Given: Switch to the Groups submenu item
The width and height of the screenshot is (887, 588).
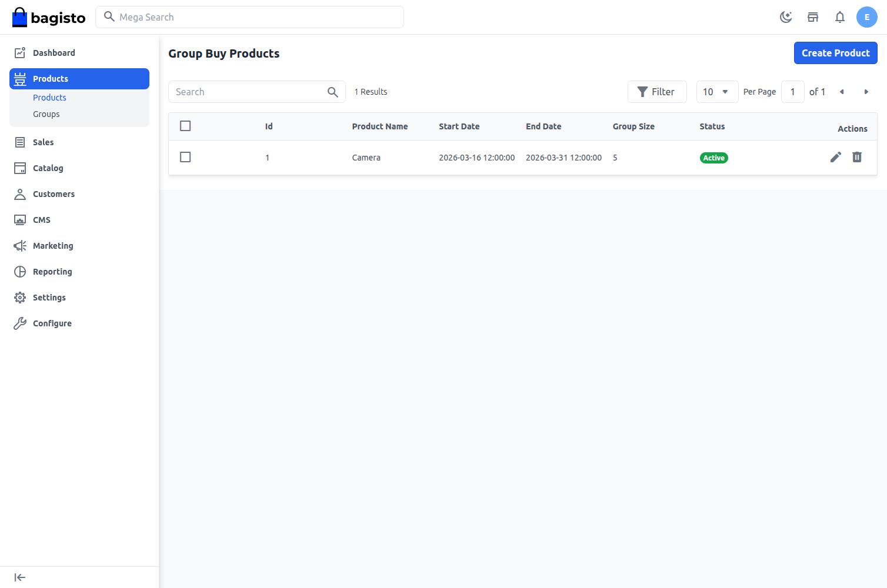Looking at the screenshot, I should point(46,113).
